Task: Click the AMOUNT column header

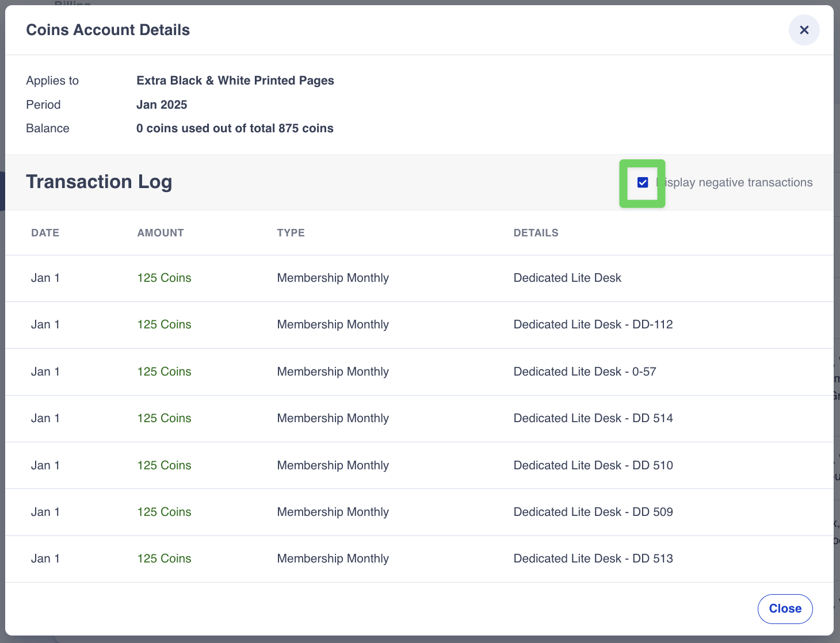Action: pos(161,233)
